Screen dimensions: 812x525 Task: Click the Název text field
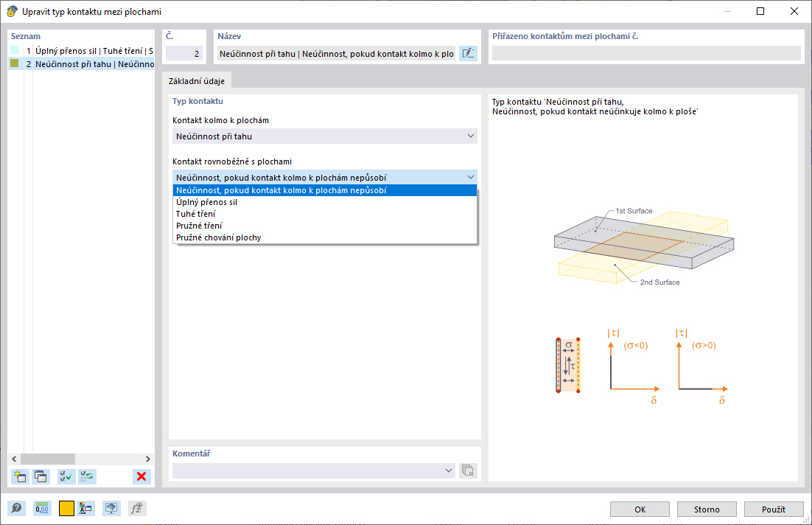(x=337, y=53)
